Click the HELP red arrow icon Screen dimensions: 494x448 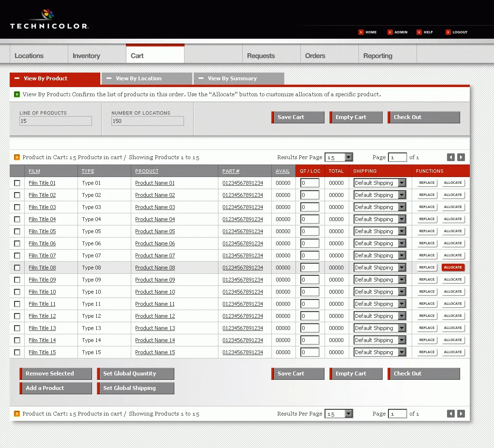(x=419, y=32)
